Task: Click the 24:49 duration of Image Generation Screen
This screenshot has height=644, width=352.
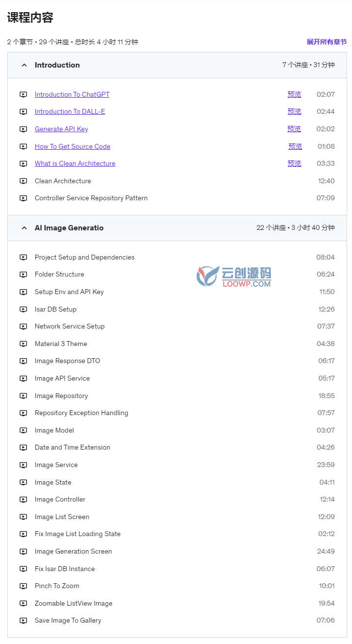Action: pyautogui.click(x=326, y=551)
